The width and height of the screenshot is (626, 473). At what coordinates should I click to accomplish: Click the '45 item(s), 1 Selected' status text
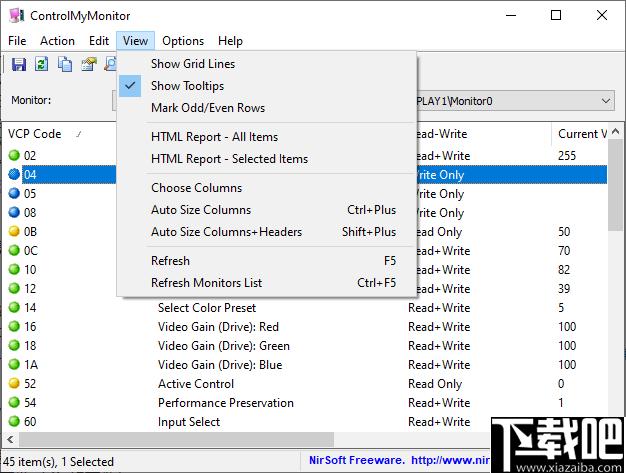point(59,462)
